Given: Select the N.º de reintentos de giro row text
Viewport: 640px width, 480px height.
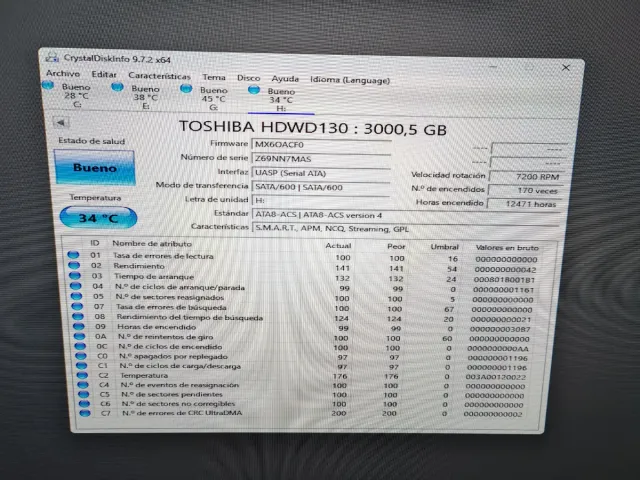Looking at the screenshot, I should (x=165, y=337).
